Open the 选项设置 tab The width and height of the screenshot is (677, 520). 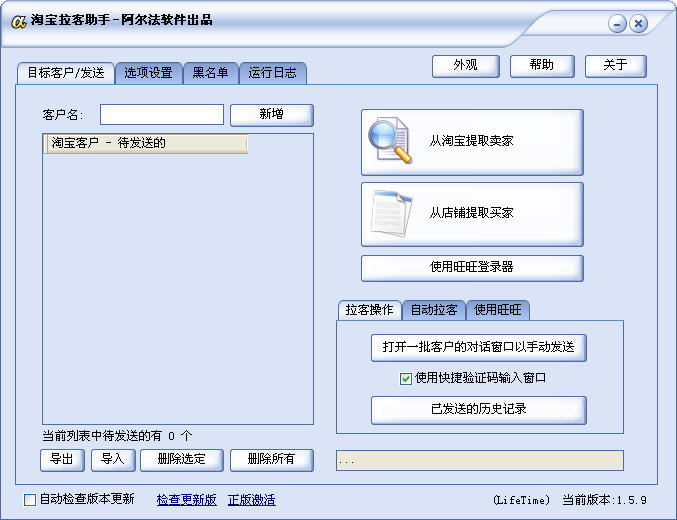148,73
